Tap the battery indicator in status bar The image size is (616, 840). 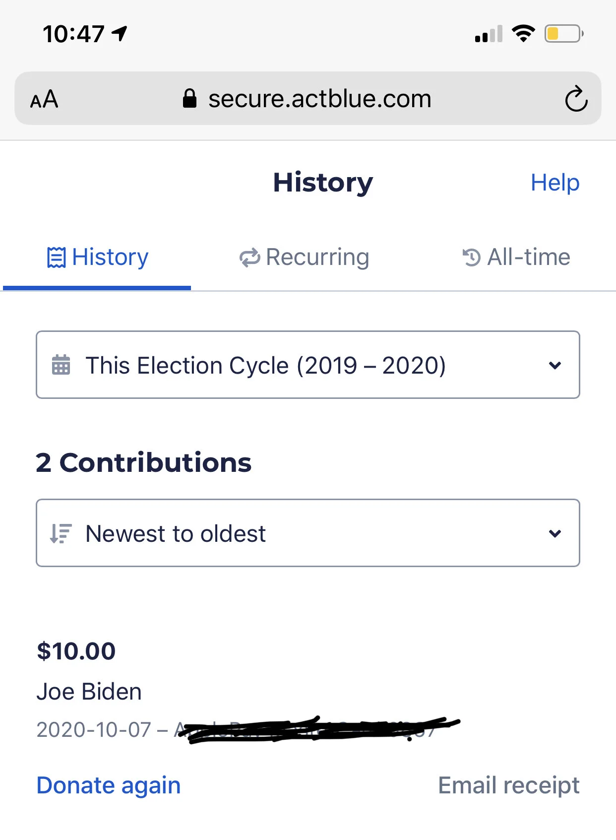(x=564, y=34)
